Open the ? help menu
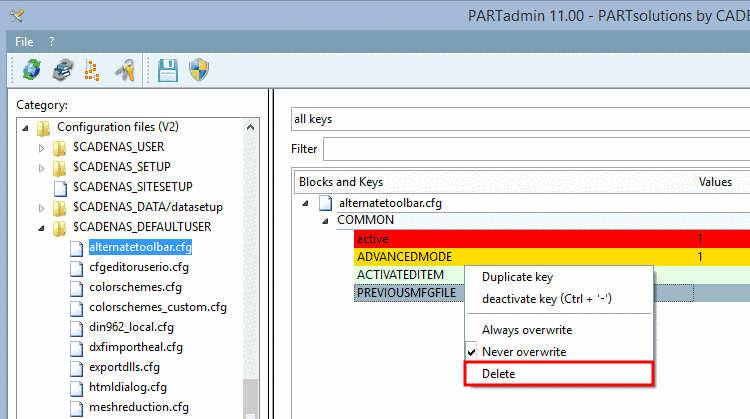This screenshot has width=750, height=419. [x=51, y=42]
